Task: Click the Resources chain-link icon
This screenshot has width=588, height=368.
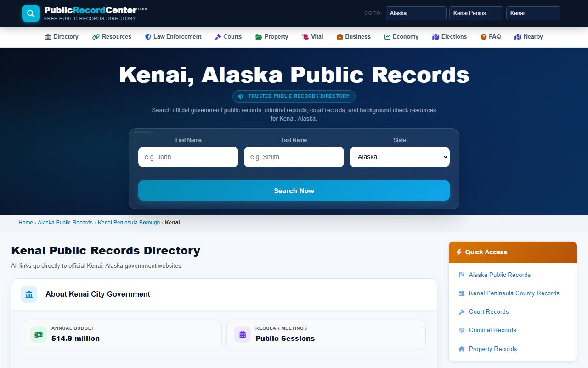Action: [96, 37]
